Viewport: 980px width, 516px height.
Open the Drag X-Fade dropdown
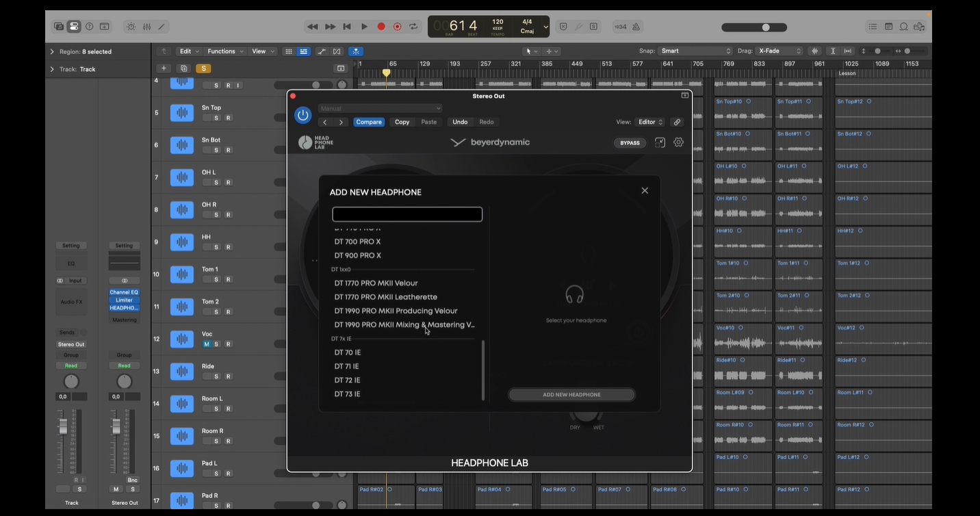point(779,51)
